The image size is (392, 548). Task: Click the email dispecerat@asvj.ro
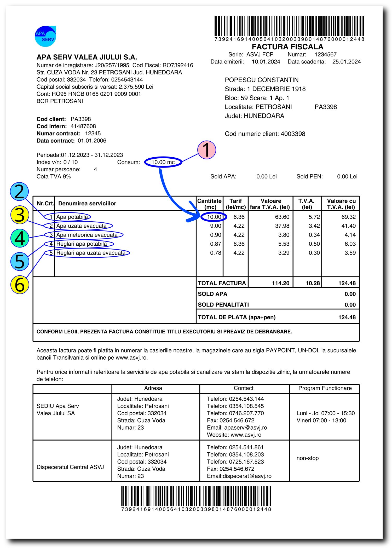pyautogui.click(x=247, y=476)
